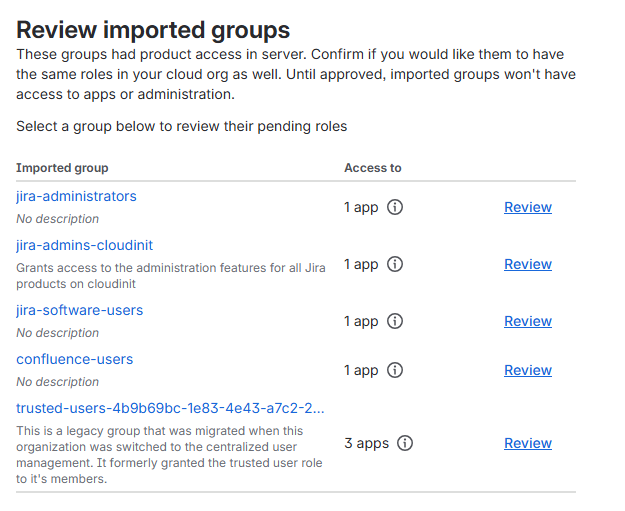The height and width of the screenshot is (511, 625).
Task: Click the Access to column header
Action: pos(373,168)
